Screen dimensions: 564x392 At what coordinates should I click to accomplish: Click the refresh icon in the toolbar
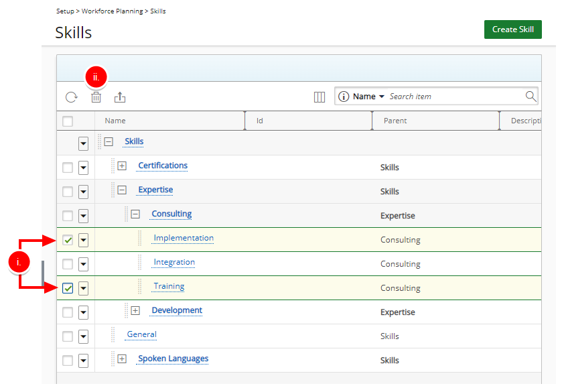(71, 97)
